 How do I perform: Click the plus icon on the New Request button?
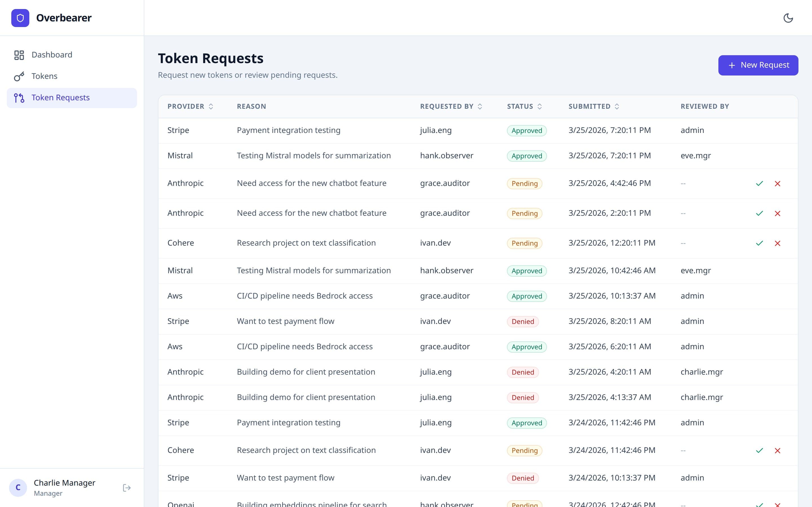coord(731,65)
